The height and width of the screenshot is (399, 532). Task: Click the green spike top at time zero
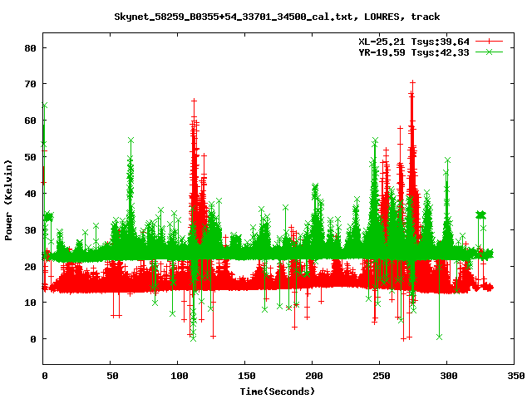(44, 106)
